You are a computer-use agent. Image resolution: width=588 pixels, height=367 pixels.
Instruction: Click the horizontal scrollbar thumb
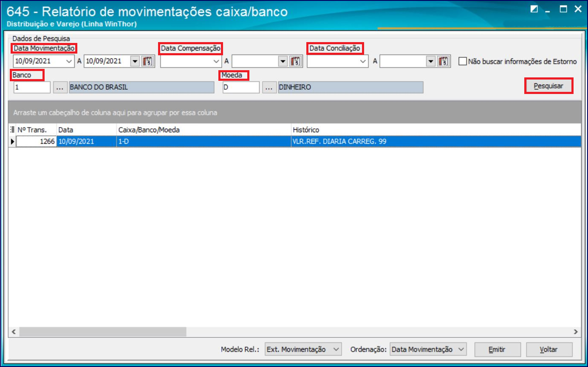click(102, 332)
